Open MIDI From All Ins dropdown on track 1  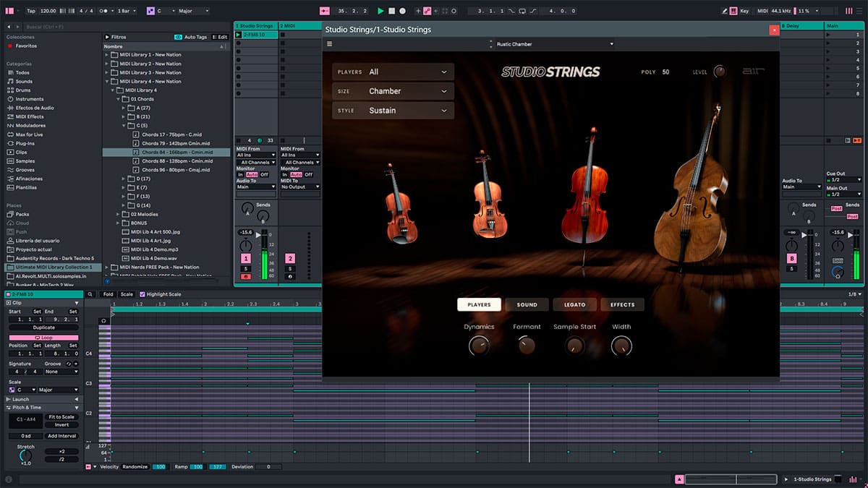click(x=256, y=155)
